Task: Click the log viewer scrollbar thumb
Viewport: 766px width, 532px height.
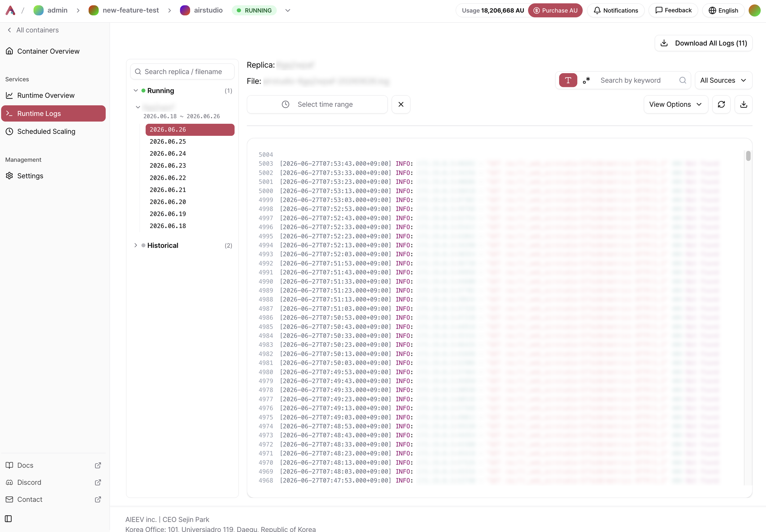Action: pyautogui.click(x=748, y=156)
